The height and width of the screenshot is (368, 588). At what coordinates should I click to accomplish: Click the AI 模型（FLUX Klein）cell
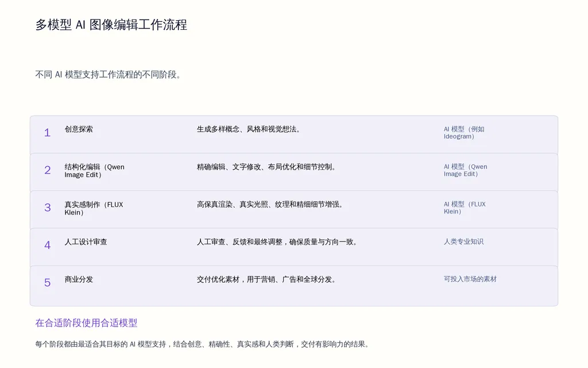tap(465, 208)
